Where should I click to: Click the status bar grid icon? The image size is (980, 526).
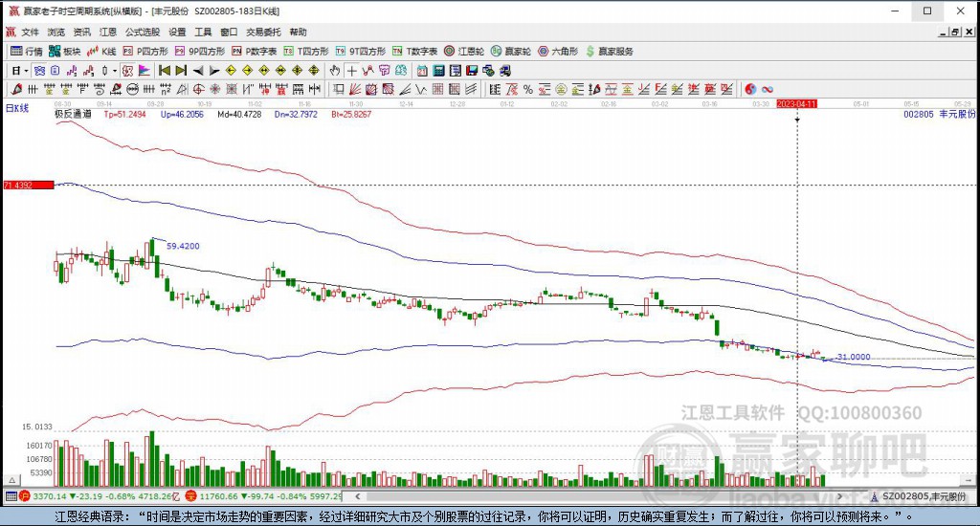pos(11,496)
